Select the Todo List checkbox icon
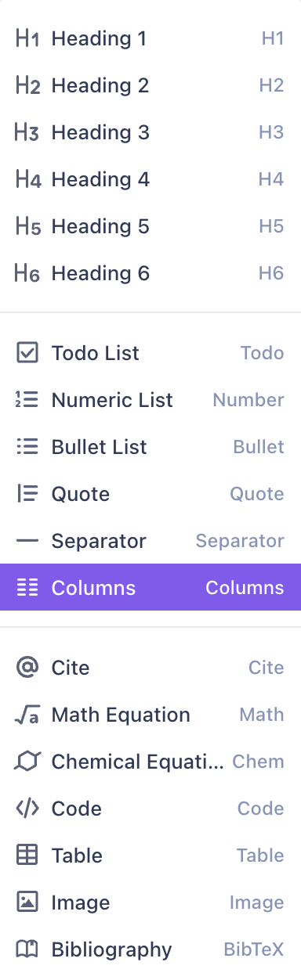Viewport: 301px width, 980px height. [27, 353]
